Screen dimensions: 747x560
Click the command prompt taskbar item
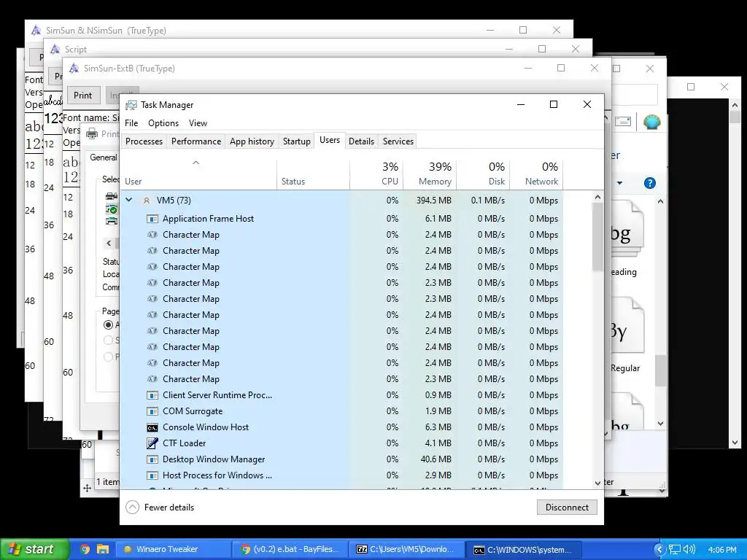tap(523, 549)
